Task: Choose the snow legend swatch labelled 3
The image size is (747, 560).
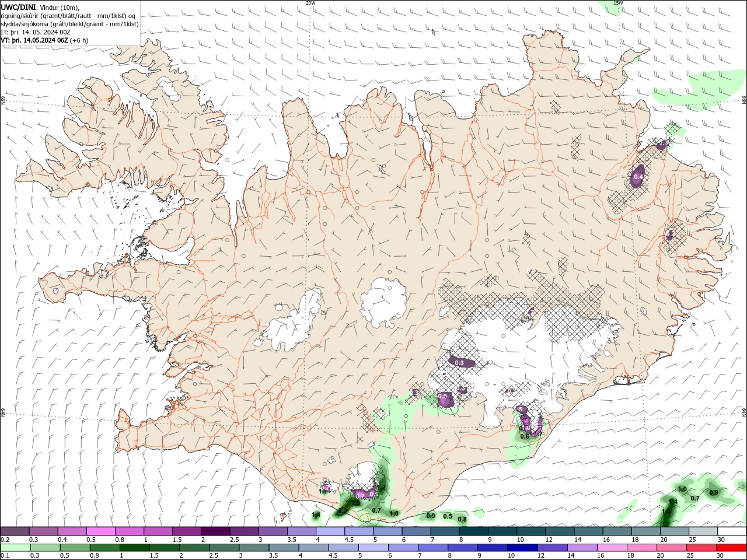Action: [x=273, y=531]
